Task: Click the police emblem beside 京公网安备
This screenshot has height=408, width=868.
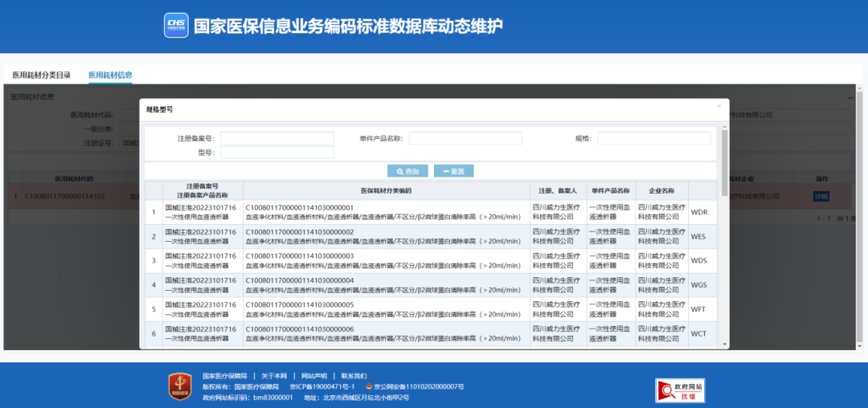Action: [370, 386]
